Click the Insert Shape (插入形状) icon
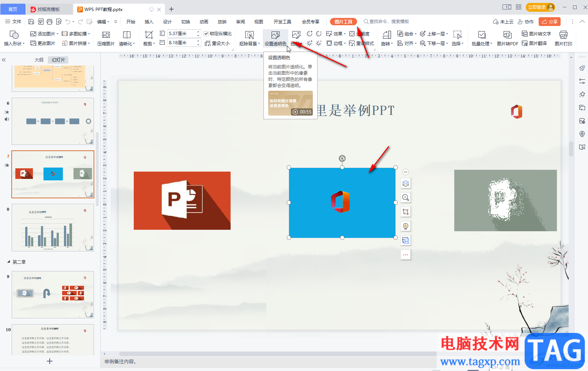Viewport: 588px width, 371px height. click(14, 35)
